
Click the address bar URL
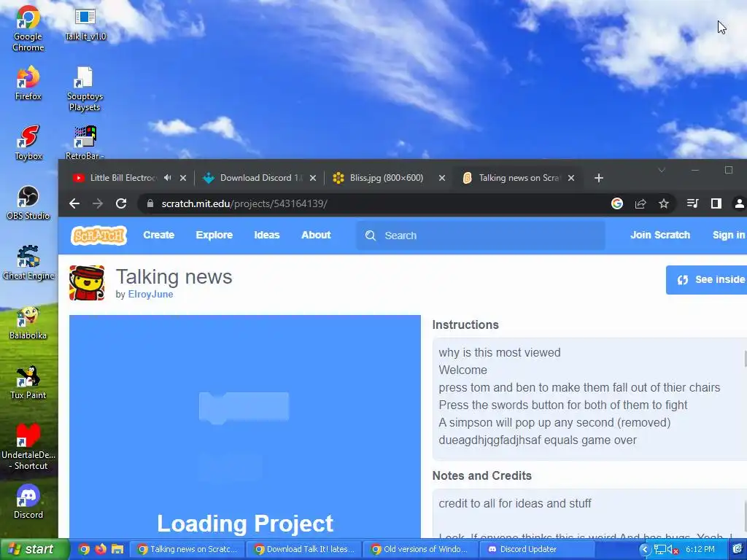(x=244, y=204)
